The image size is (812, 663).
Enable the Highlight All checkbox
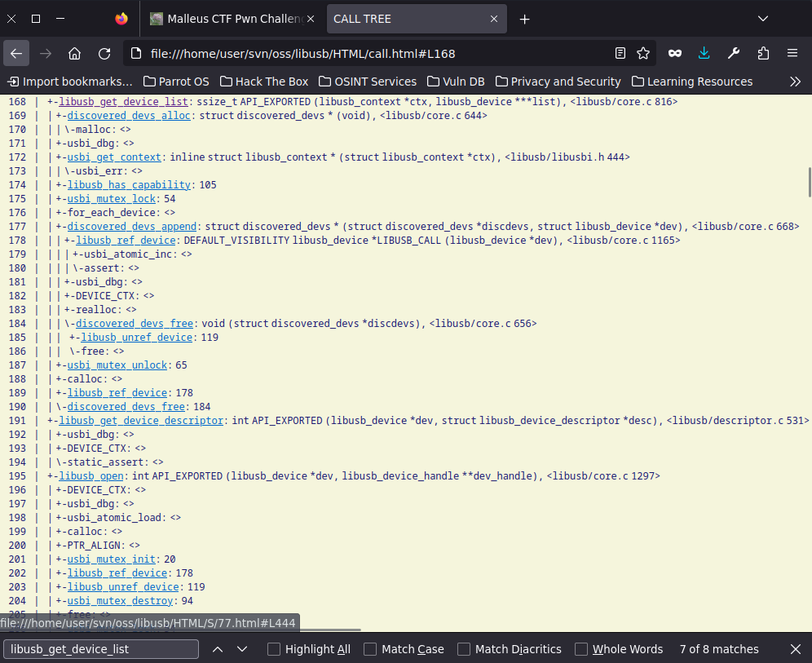pos(274,649)
